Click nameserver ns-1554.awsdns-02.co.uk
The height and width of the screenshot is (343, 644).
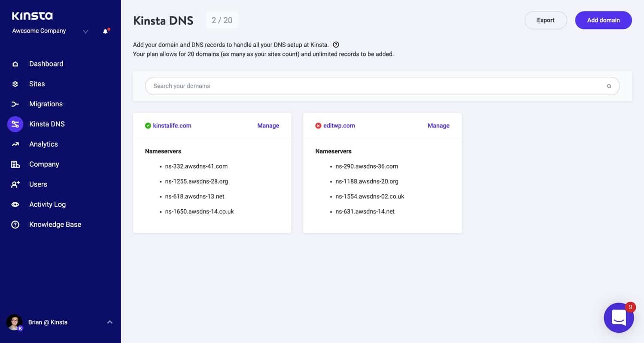tap(370, 196)
